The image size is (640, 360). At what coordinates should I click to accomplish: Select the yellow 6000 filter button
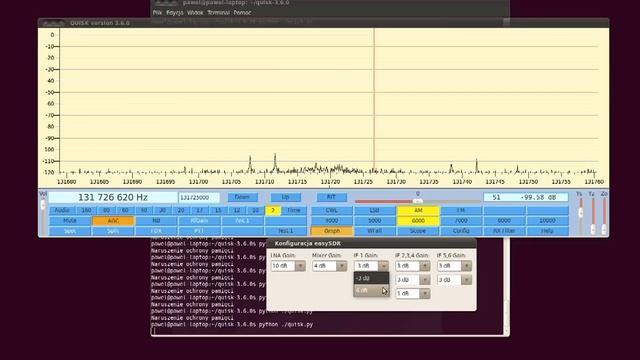pos(418,221)
